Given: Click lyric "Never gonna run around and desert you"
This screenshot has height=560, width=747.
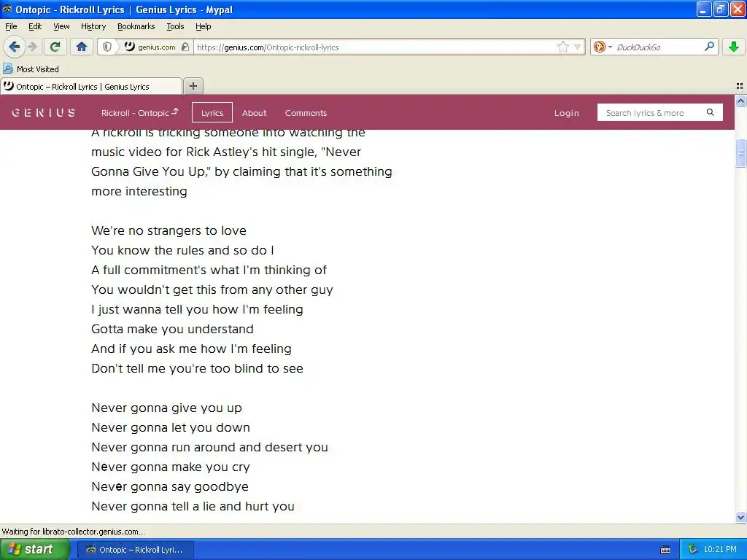Looking at the screenshot, I should pyautogui.click(x=209, y=447).
